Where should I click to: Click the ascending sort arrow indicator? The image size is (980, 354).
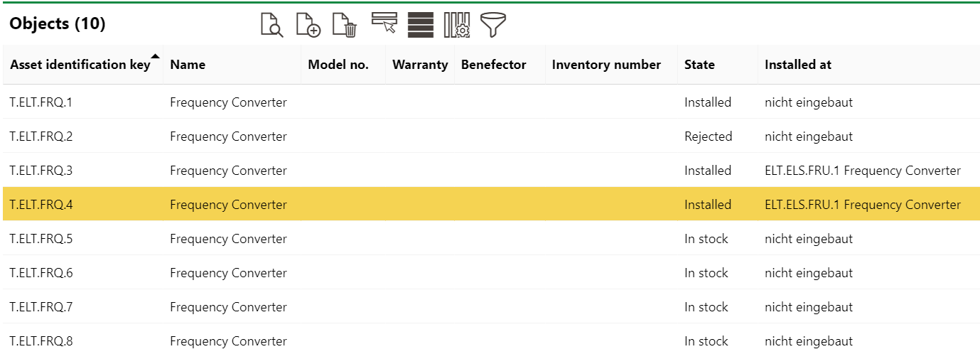[x=156, y=56]
